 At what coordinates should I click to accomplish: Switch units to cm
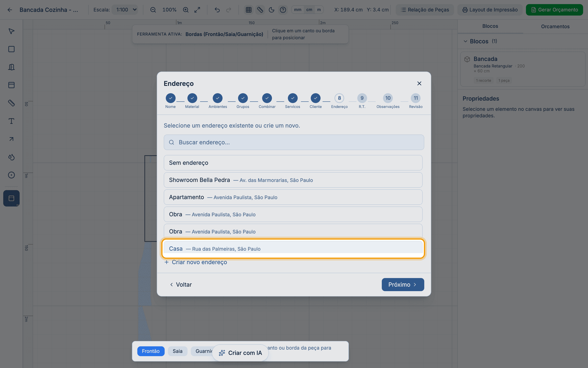click(309, 10)
